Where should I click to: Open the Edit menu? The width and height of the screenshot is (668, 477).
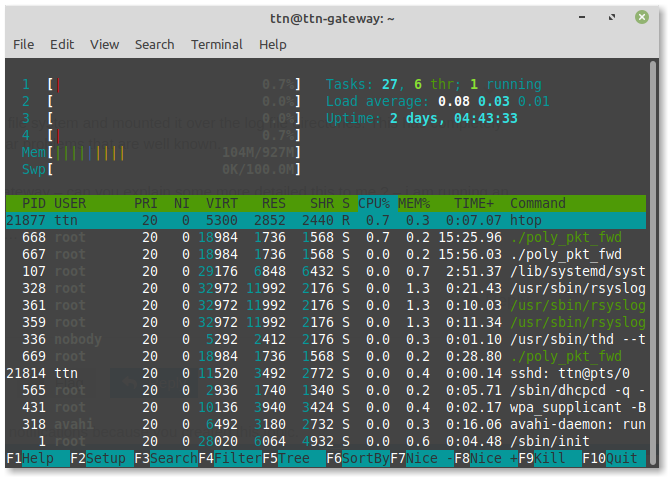point(62,44)
